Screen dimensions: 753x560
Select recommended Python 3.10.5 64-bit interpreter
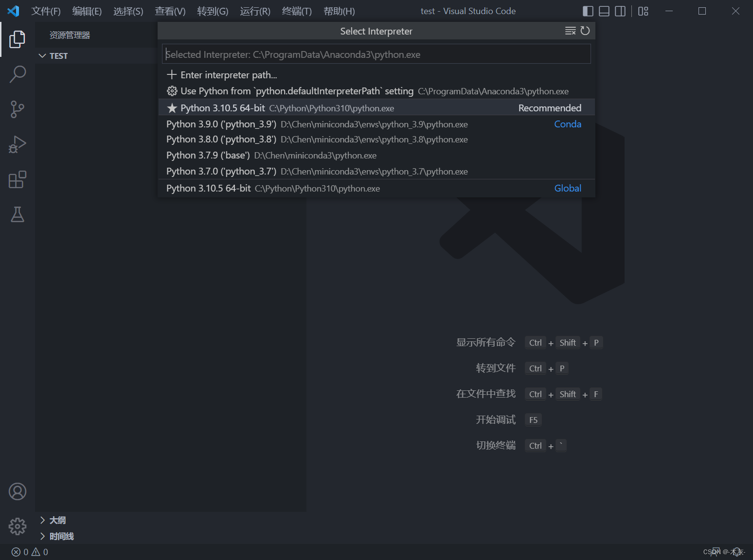pos(376,108)
